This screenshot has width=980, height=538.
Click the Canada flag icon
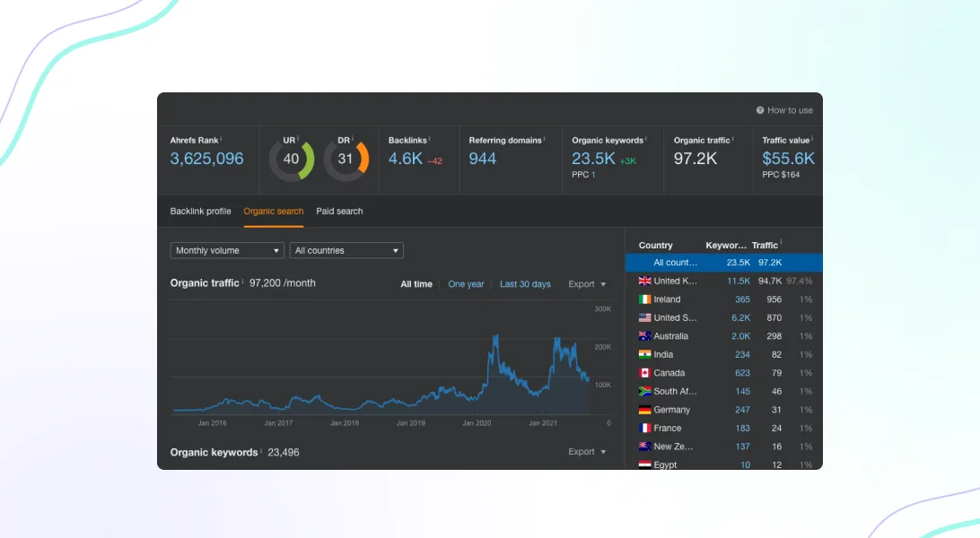pyautogui.click(x=644, y=373)
